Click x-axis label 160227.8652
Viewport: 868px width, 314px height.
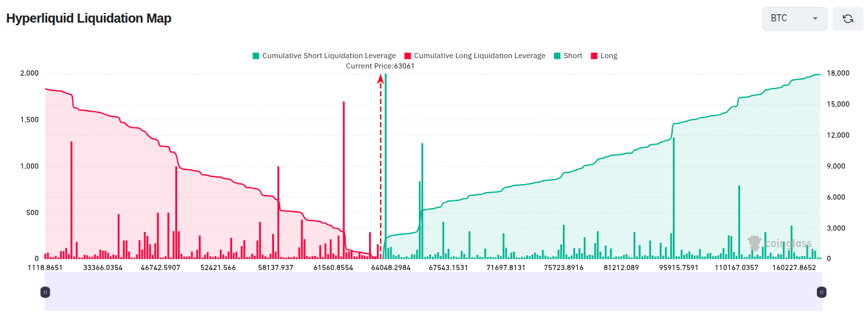tap(794, 267)
